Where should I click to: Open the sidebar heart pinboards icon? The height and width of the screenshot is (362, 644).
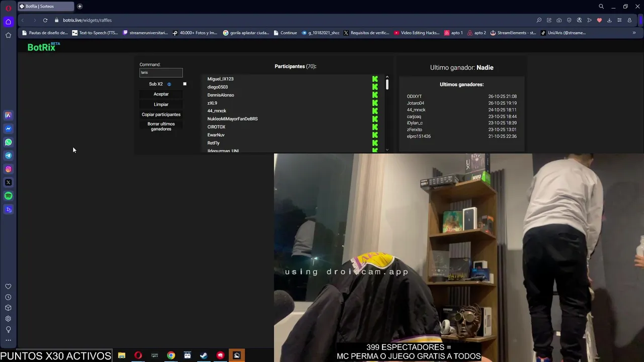(x=8, y=287)
